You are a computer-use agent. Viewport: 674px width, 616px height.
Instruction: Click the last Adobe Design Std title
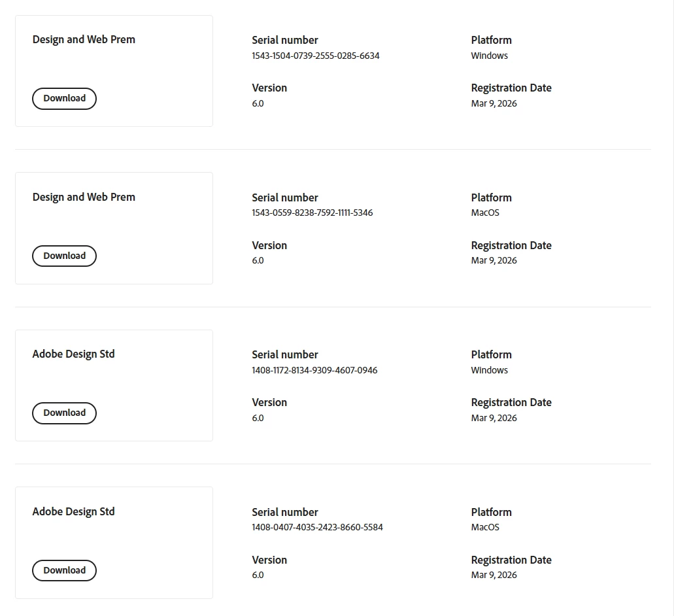73,511
